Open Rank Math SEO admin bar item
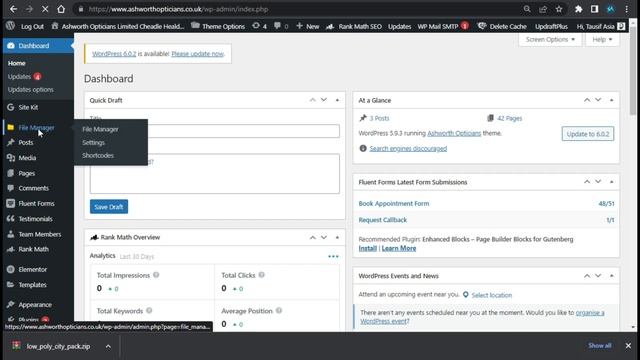This screenshot has height=360, width=640. point(354,26)
